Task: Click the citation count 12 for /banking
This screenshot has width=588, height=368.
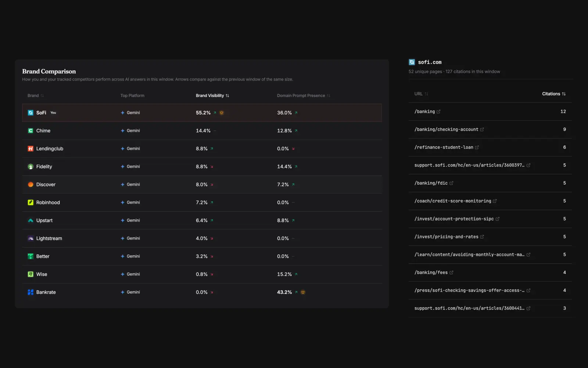Action: 563,112
